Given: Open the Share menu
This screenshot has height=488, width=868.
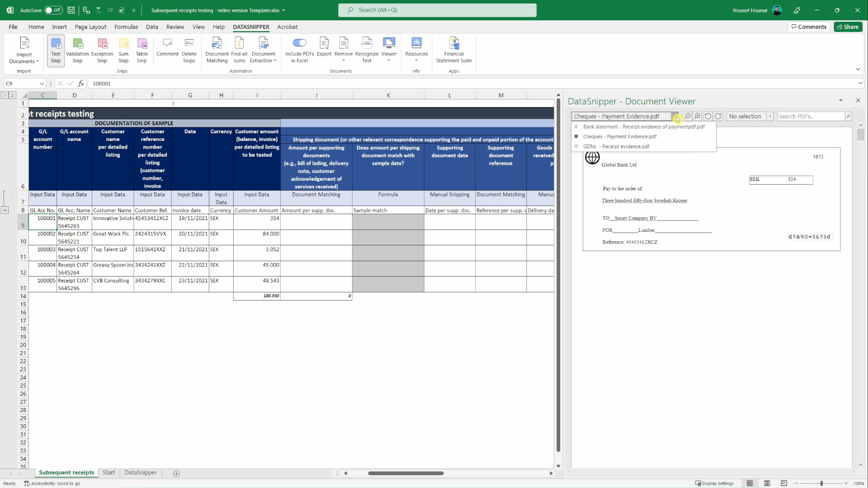Looking at the screenshot, I should (x=848, y=27).
